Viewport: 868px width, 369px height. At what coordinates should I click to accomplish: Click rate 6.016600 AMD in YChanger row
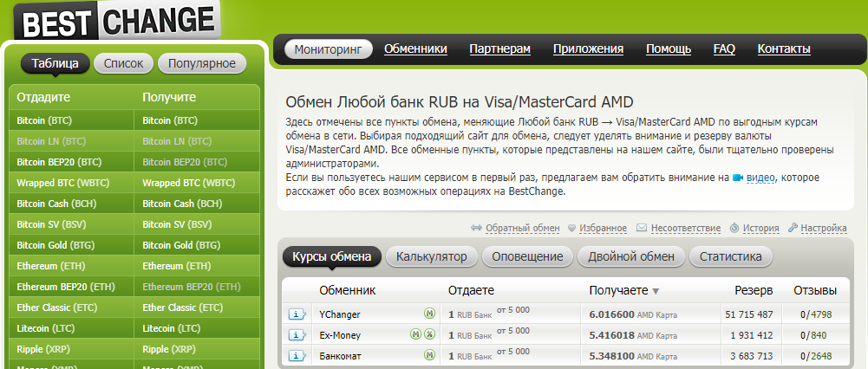point(633,314)
